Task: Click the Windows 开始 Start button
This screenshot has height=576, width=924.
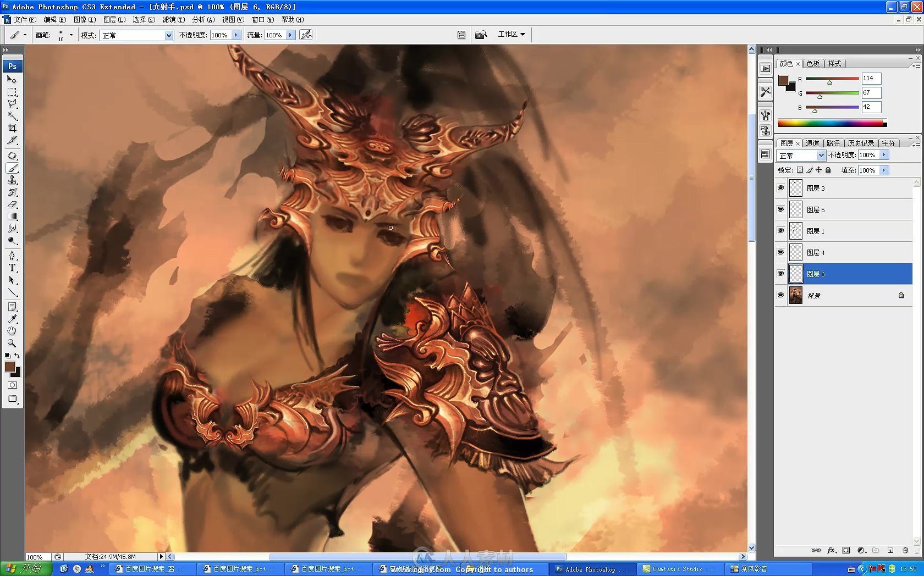Action: click(x=26, y=569)
